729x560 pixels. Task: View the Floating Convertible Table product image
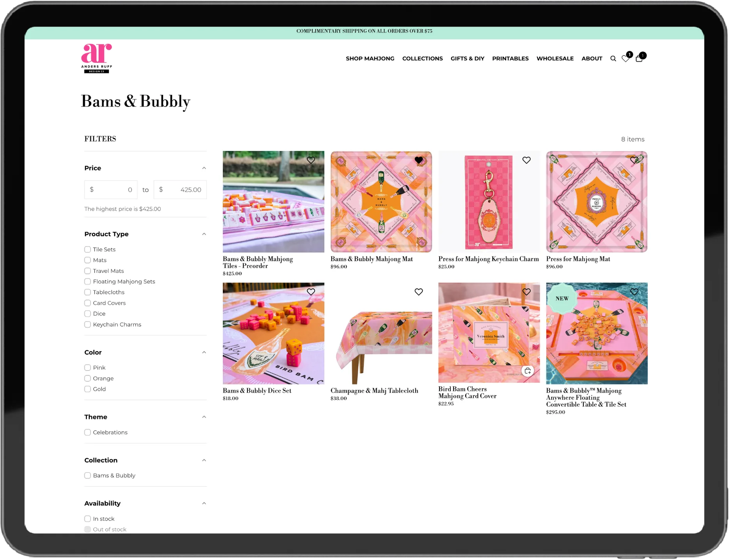pos(597,334)
